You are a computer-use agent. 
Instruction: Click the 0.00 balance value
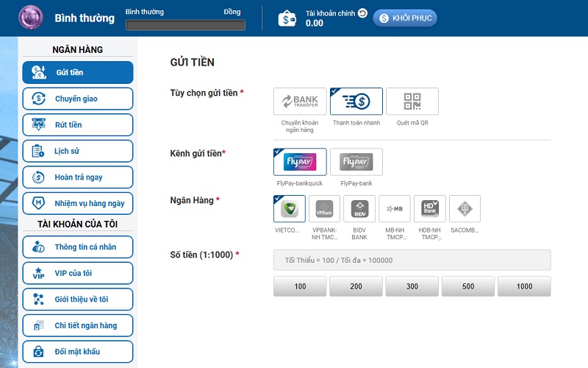[x=315, y=24]
